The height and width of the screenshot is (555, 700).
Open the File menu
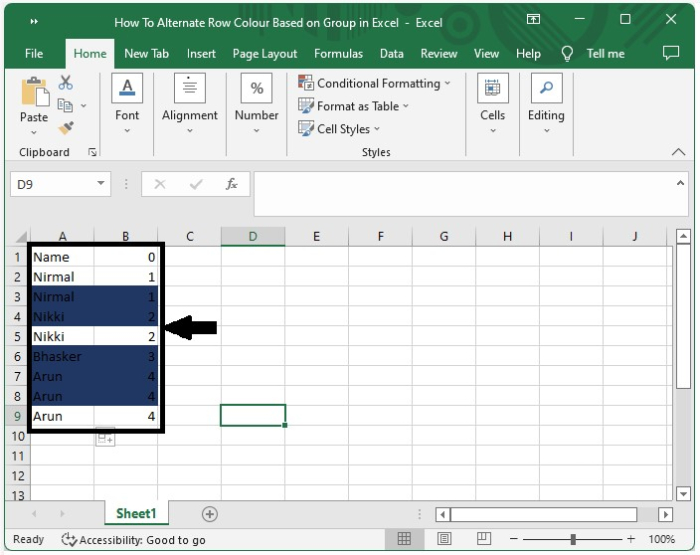(34, 54)
